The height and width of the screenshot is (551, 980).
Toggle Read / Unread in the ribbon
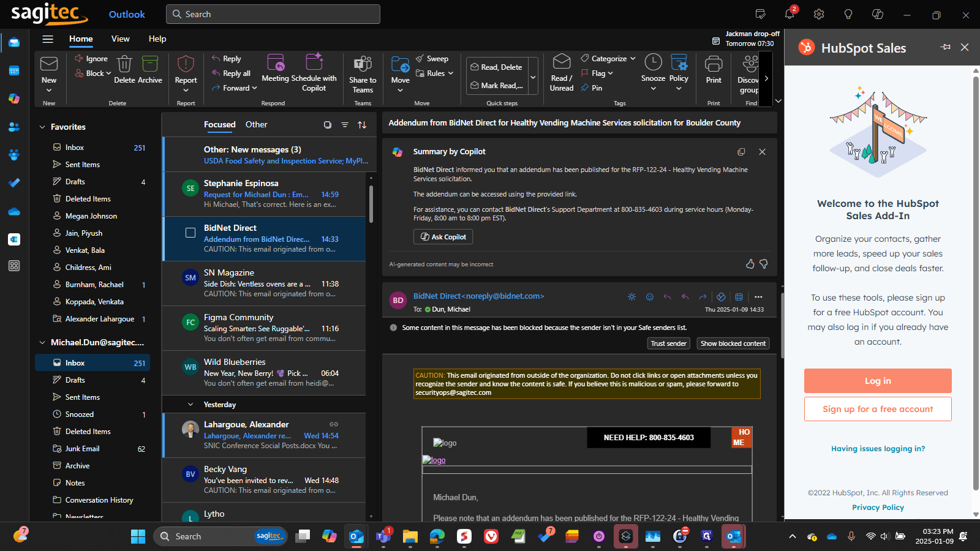pyautogui.click(x=562, y=73)
